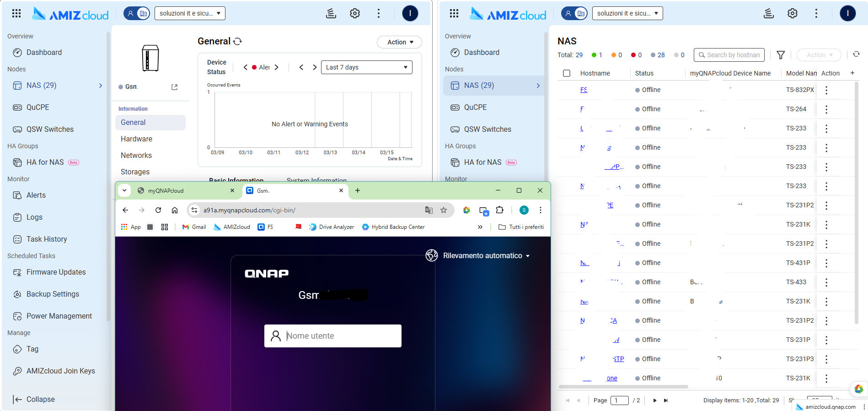Viewport: 868px width, 411px height.
Task: Open the external link icon beside Gsn
Action: [174, 87]
